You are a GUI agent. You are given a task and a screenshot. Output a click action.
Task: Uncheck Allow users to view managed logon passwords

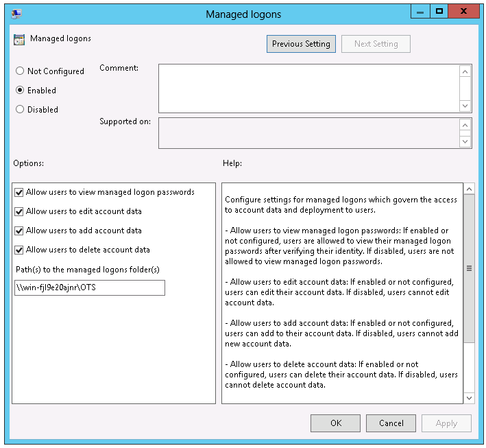19,193
